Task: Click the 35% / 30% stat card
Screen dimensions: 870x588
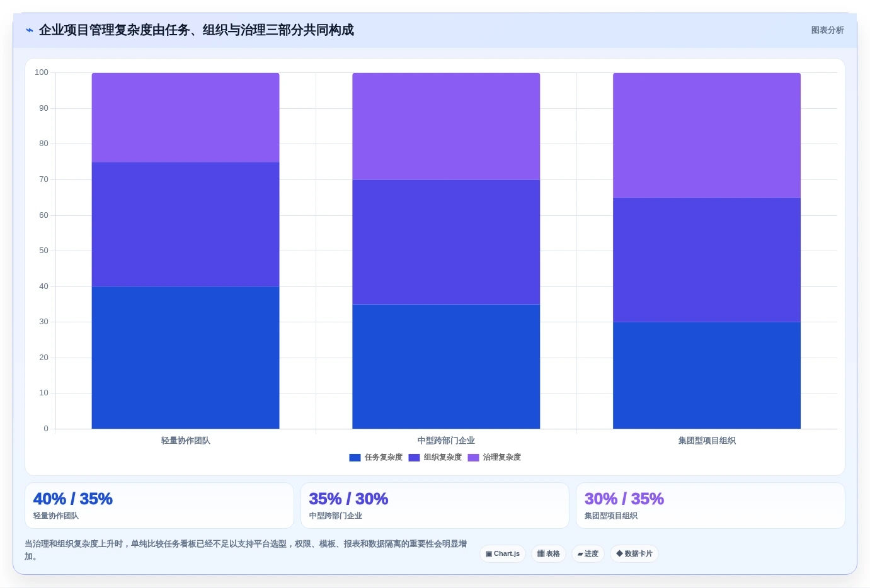Action: click(x=435, y=506)
